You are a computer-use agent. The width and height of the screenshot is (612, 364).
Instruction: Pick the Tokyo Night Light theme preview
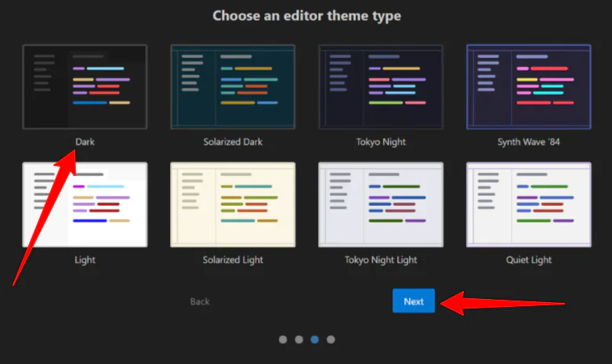[x=381, y=204]
